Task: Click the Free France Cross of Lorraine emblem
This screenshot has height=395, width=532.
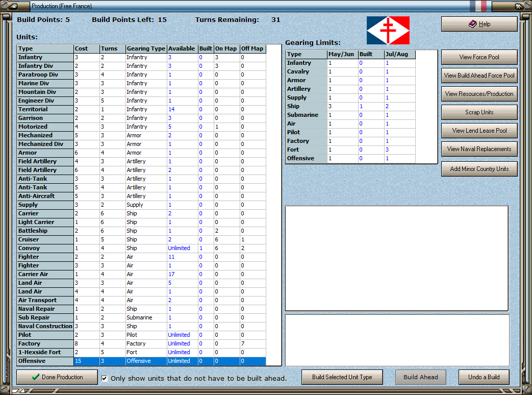Action: pos(388,31)
